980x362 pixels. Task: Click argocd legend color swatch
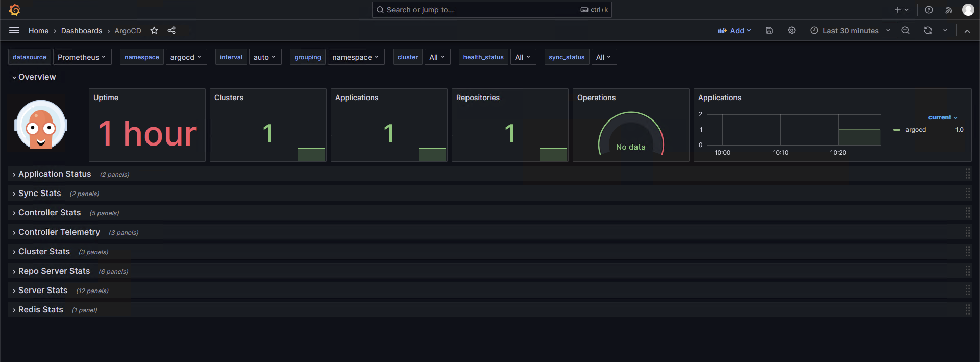(897, 130)
